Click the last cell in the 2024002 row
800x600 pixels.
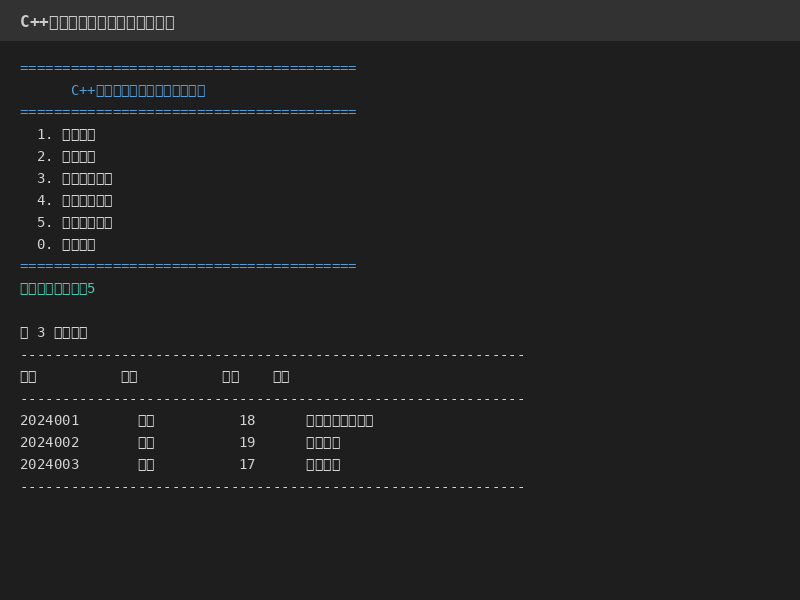tap(323, 443)
